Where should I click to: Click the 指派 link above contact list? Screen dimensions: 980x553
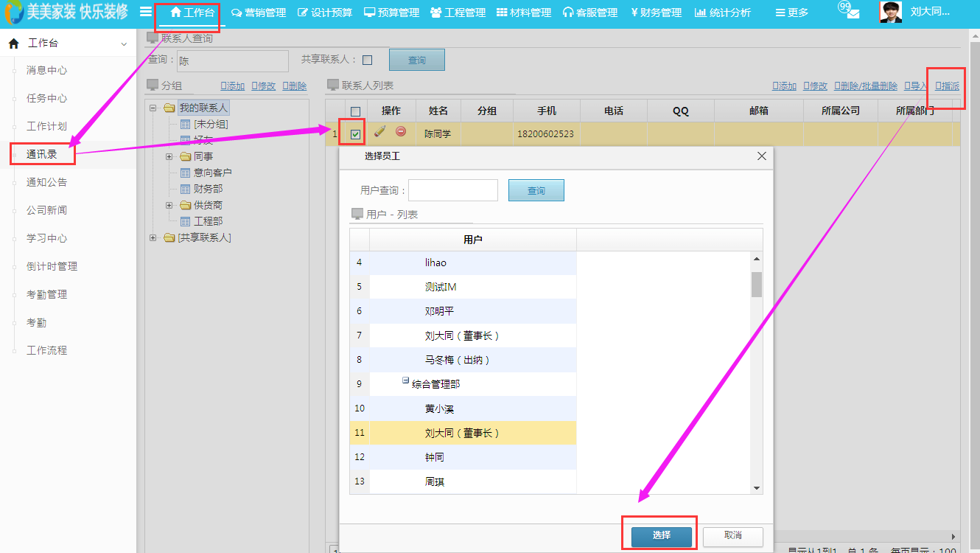(948, 86)
